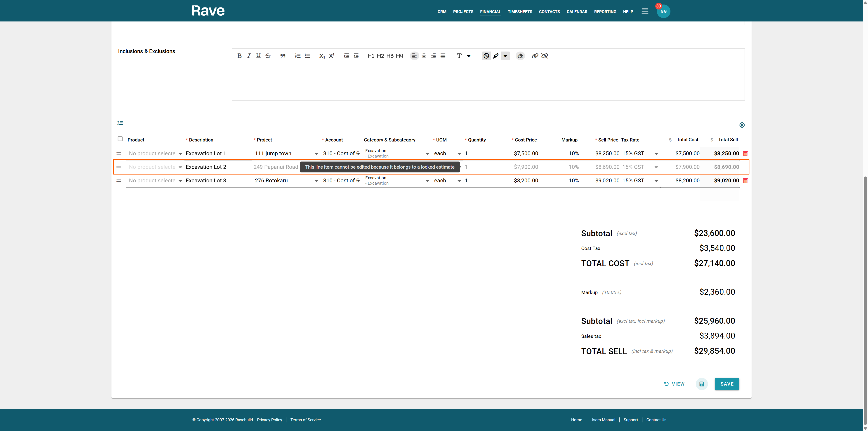
Task: Click the checklist icon above table
Action: (x=120, y=123)
